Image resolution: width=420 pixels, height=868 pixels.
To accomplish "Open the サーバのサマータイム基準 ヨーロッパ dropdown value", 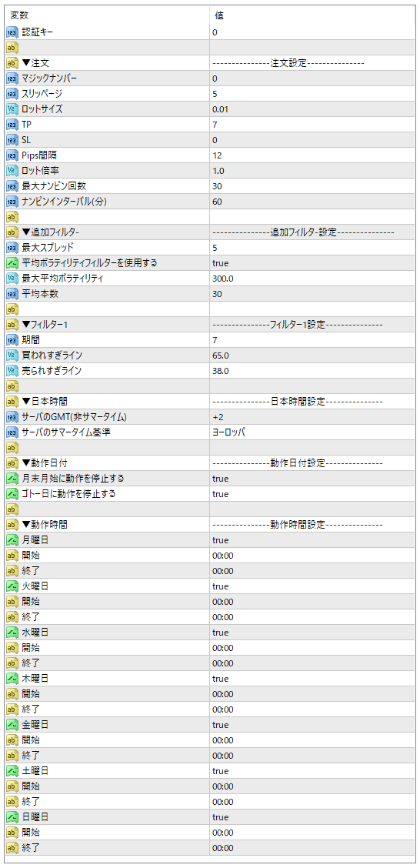I will (x=312, y=433).
